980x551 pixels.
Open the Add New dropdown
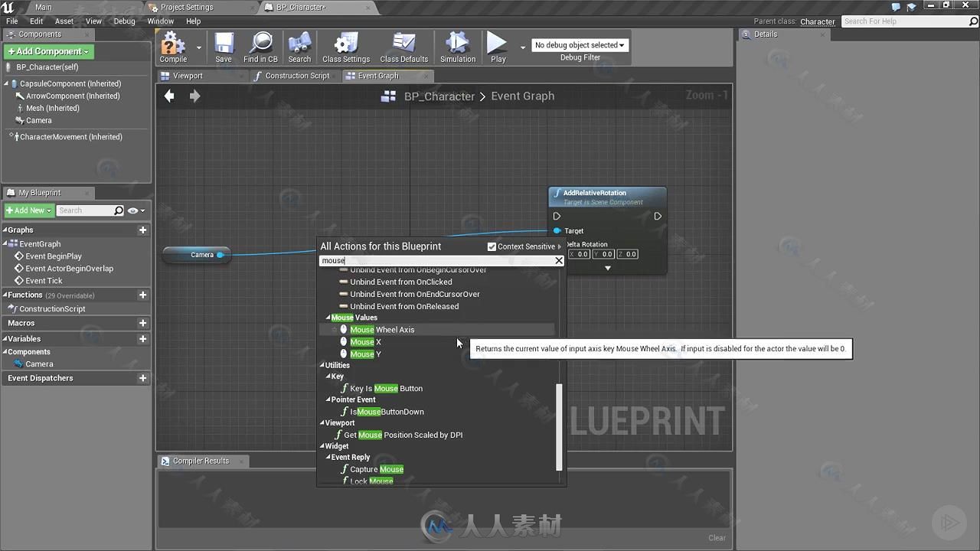point(29,210)
